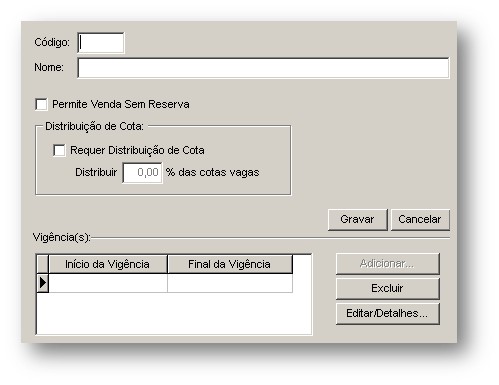
Task: Click the empty Final da Vigência cell
Action: 230,283
